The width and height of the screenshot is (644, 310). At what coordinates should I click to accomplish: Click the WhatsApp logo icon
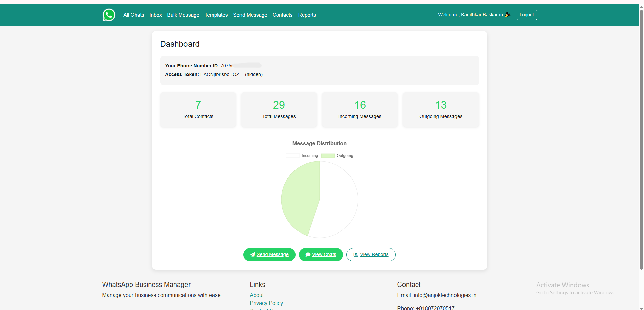[109, 15]
